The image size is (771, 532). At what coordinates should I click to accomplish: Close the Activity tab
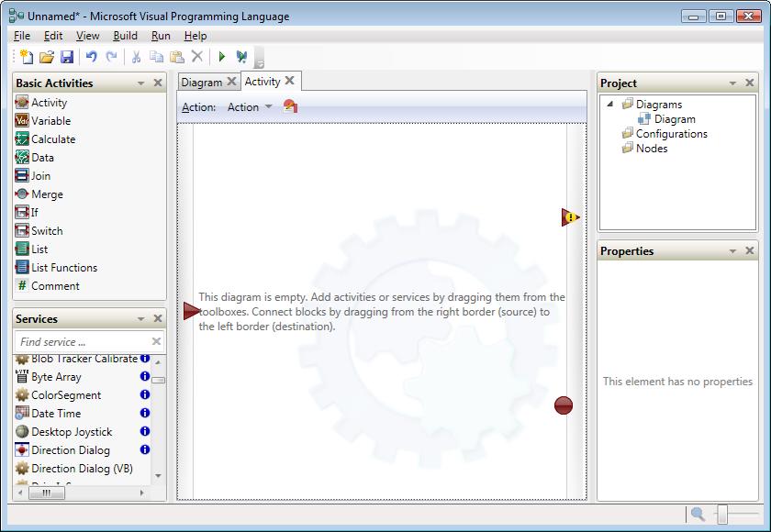click(x=290, y=81)
